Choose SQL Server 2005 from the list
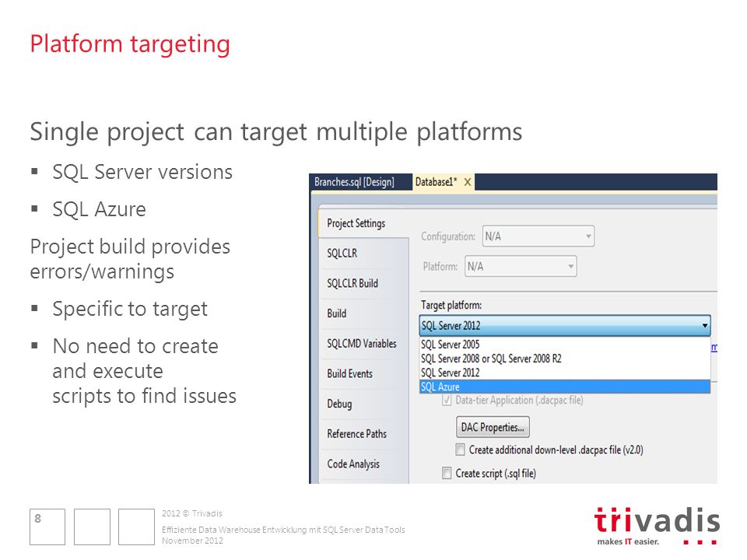This screenshot has width=747, height=560. (565, 345)
